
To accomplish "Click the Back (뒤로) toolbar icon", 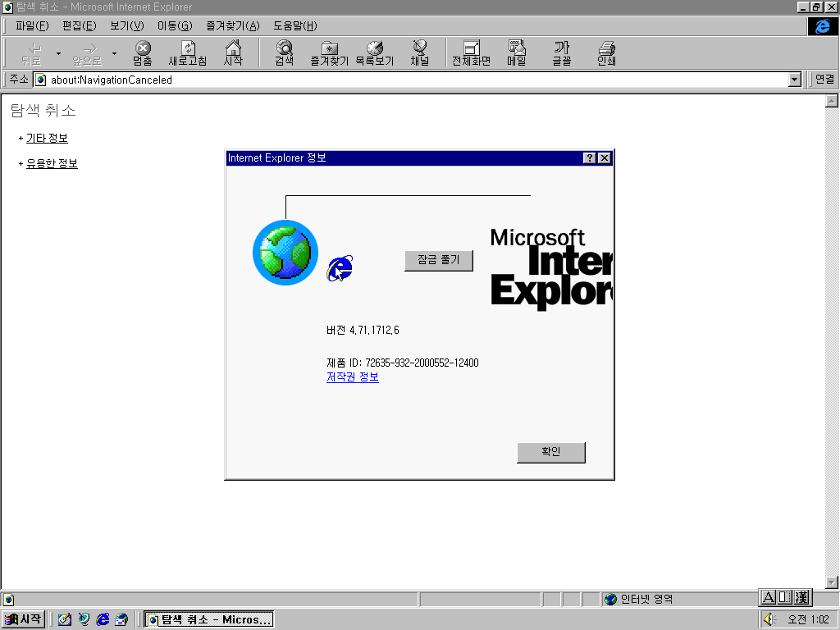I will point(31,53).
